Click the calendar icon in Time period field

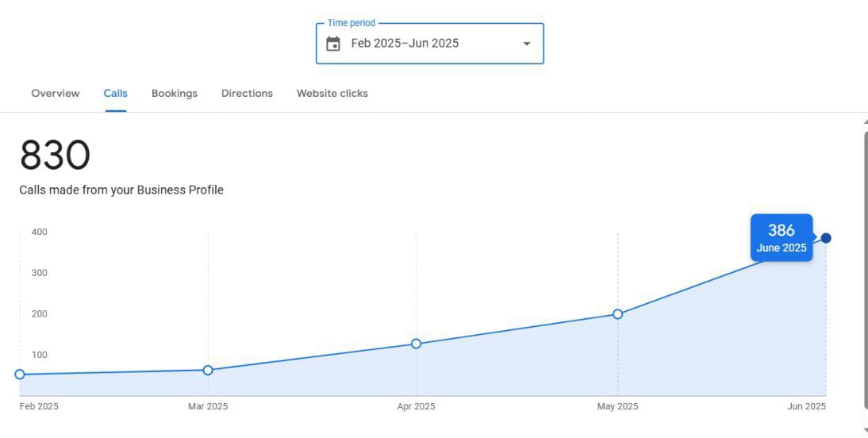[x=333, y=44]
